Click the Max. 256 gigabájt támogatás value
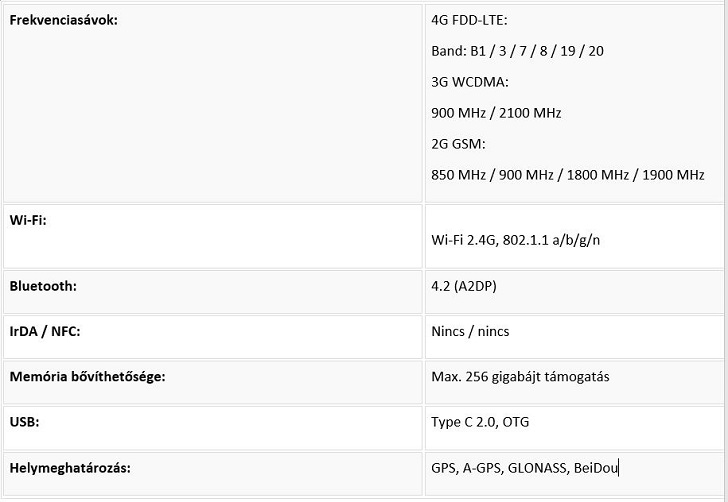The image size is (728, 502). (x=520, y=377)
